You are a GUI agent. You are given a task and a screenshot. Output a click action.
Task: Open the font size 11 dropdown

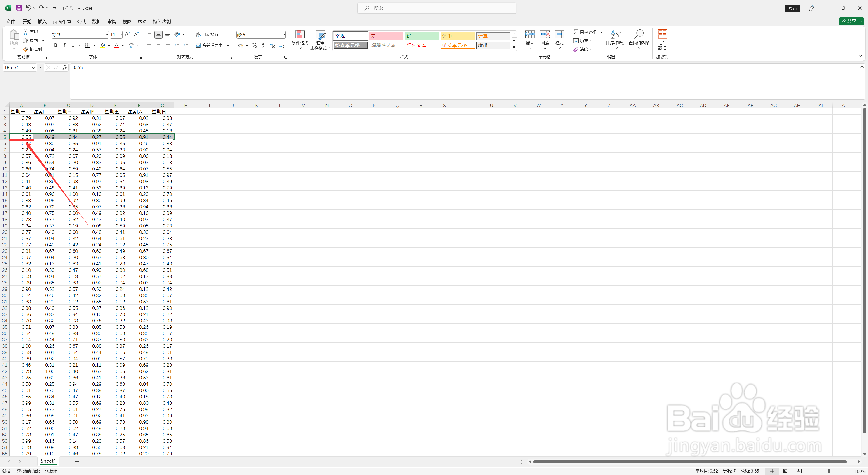tap(120, 34)
